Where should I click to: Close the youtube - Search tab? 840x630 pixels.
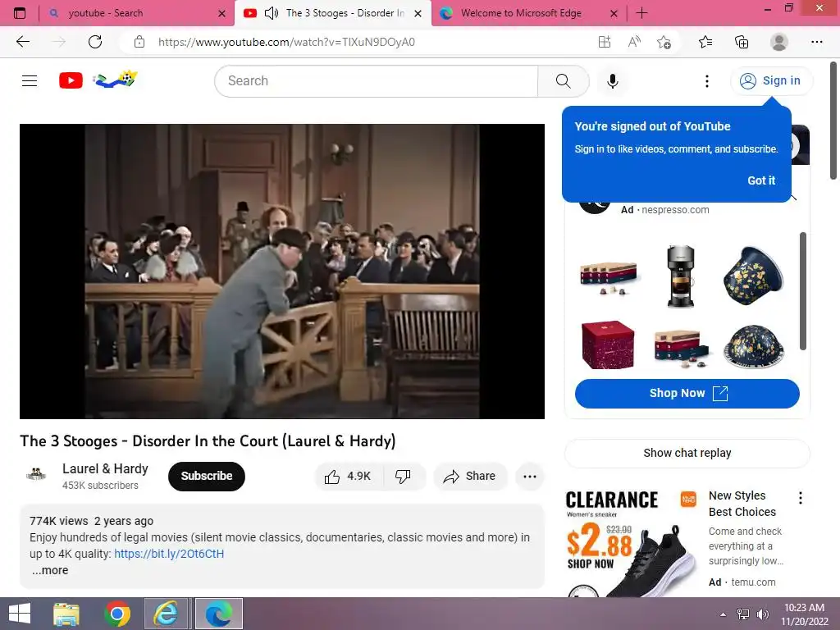[x=221, y=13]
